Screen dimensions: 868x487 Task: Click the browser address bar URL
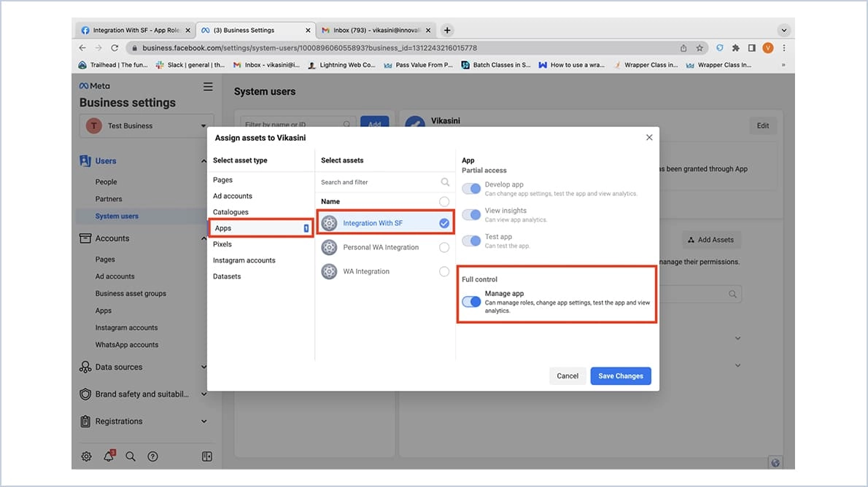pos(309,48)
